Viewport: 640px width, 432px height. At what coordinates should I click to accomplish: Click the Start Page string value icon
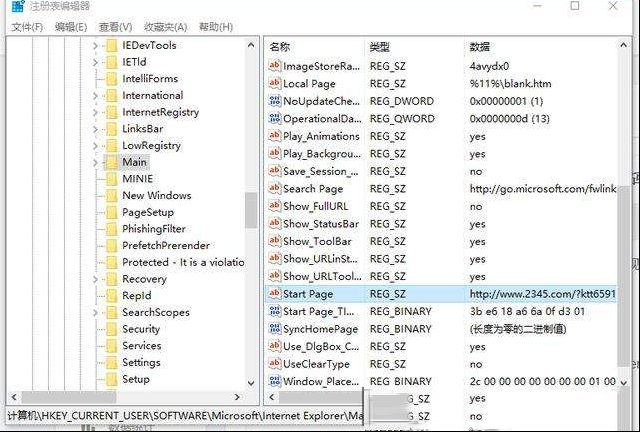point(275,293)
